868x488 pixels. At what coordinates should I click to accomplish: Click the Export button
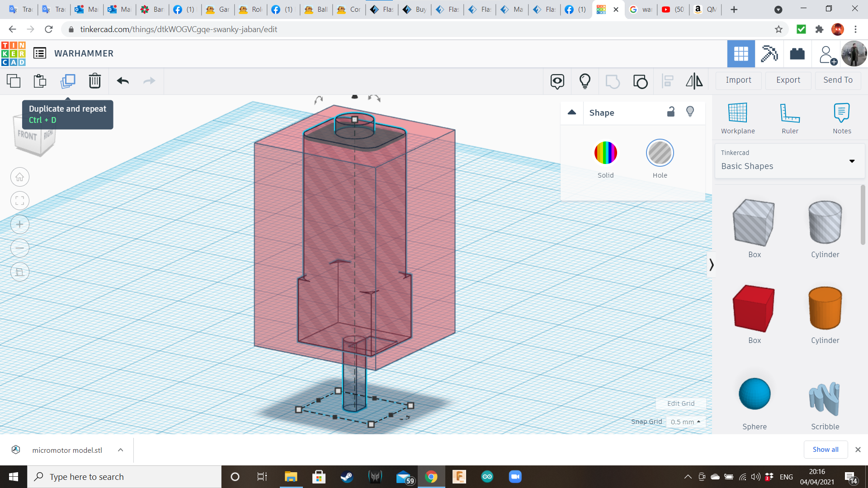tap(788, 80)
